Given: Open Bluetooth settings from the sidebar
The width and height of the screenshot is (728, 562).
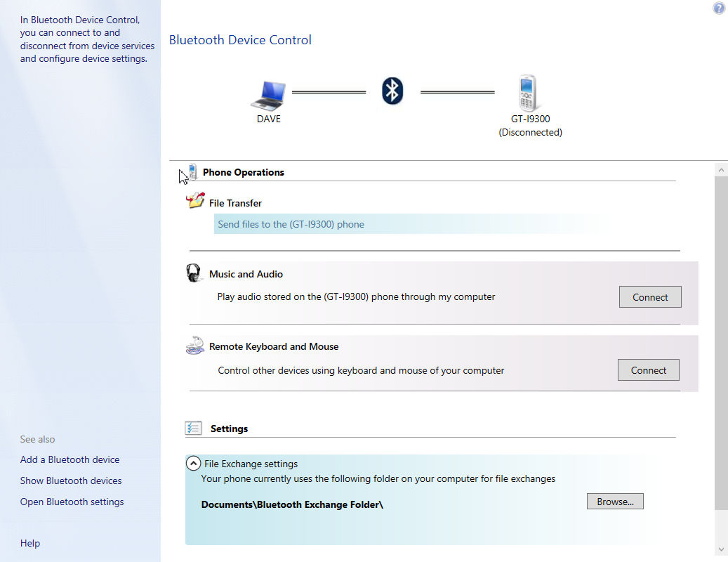Looking at the screenshot, I should (x=72, y=502).
